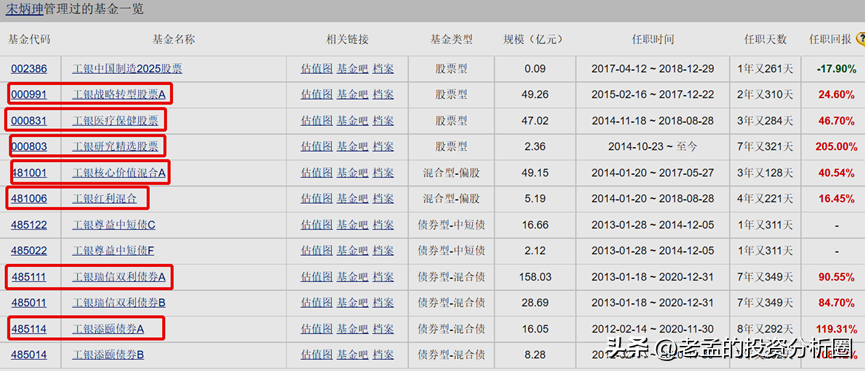The image size is (865, 371).
Task: Open 工银研究精选股票 fund page
Action: (115, 147)
